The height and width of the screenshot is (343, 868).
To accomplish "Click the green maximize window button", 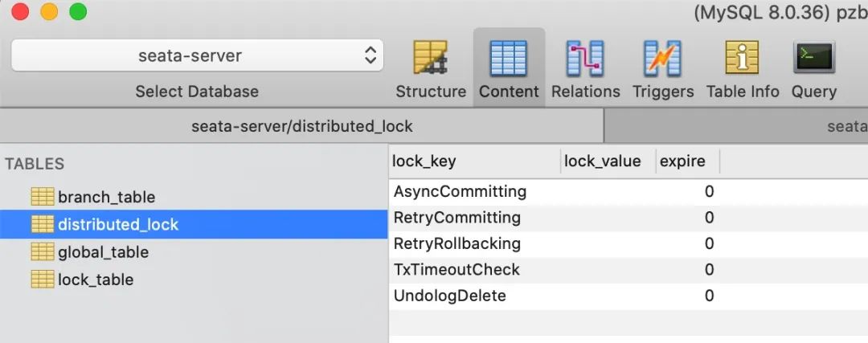I will point(78,12).
